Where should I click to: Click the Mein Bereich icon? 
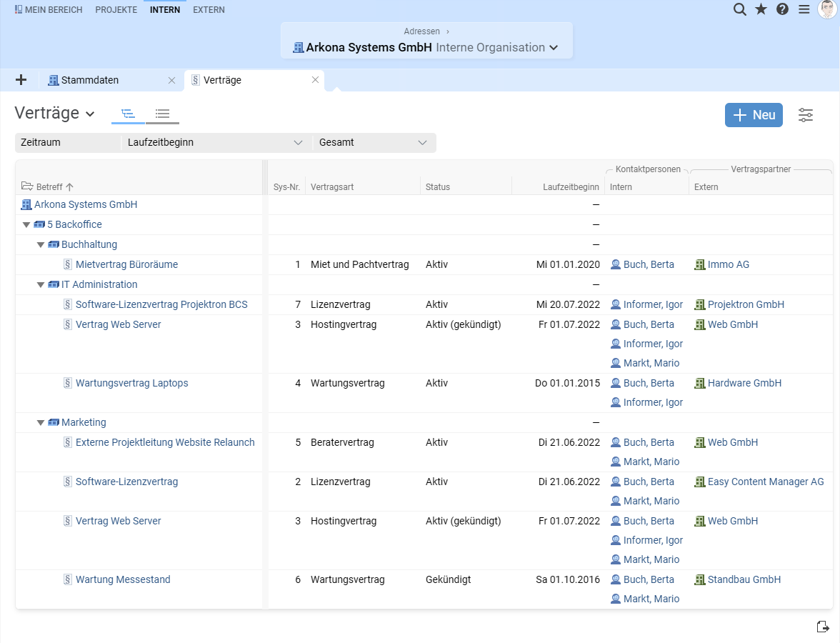point(19,9)
